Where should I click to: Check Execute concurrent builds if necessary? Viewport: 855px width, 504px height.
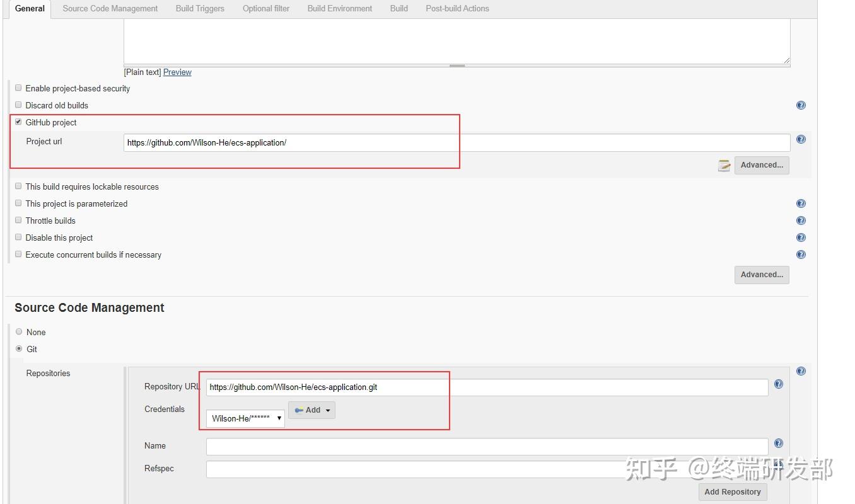coord(18,253)
